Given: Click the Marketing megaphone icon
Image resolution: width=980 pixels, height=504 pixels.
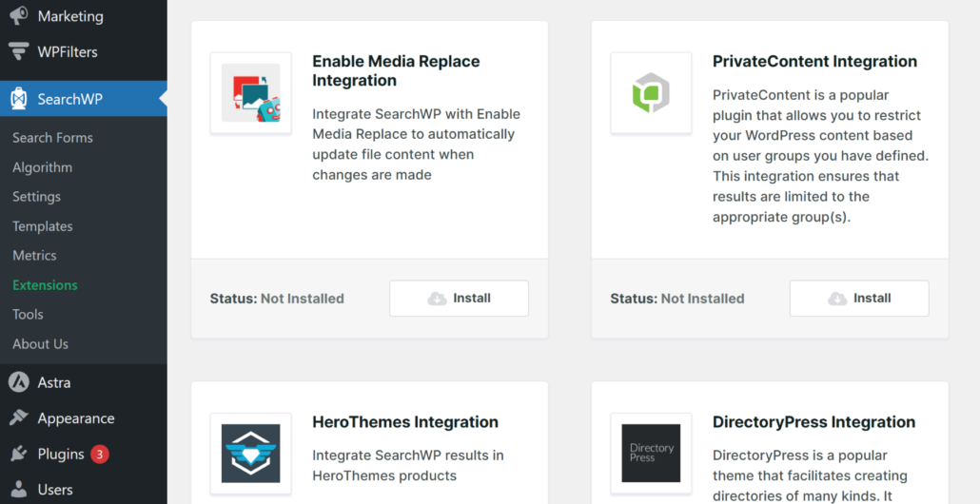Looking at the screenshot, I should tap(19, 15).
